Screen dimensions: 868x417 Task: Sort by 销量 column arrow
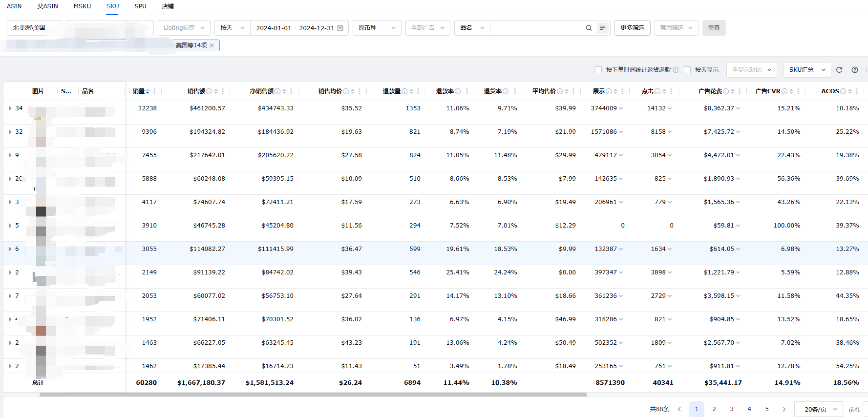tap(148, 91)
